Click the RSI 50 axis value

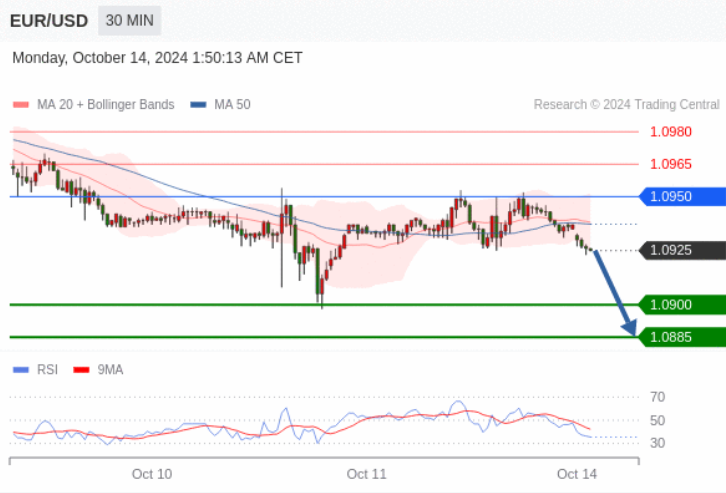[x=657, y=421]
